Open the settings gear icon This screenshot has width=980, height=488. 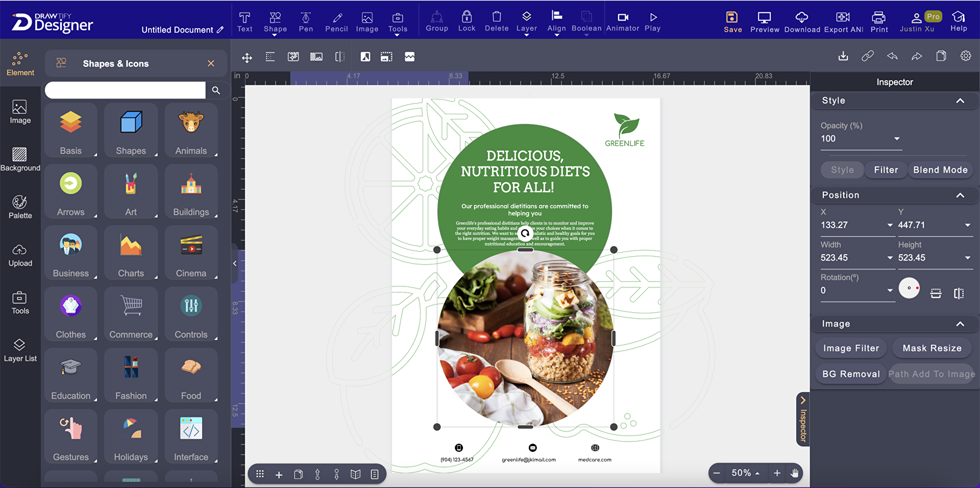966,56
